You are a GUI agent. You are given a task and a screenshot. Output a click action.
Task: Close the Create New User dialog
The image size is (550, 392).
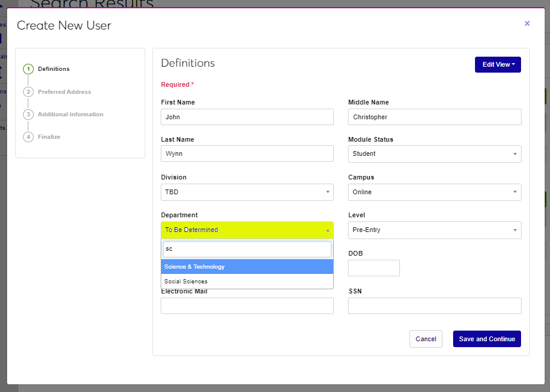click(x=527, y=24)
